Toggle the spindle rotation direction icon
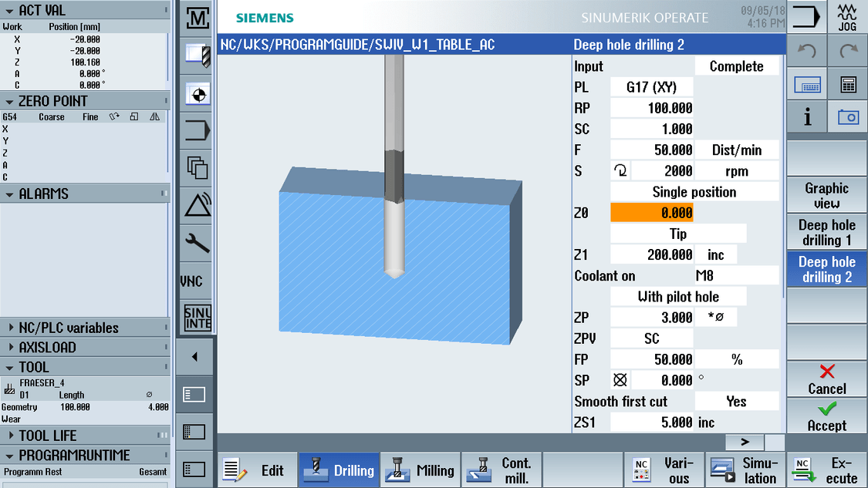 point(620,171)
